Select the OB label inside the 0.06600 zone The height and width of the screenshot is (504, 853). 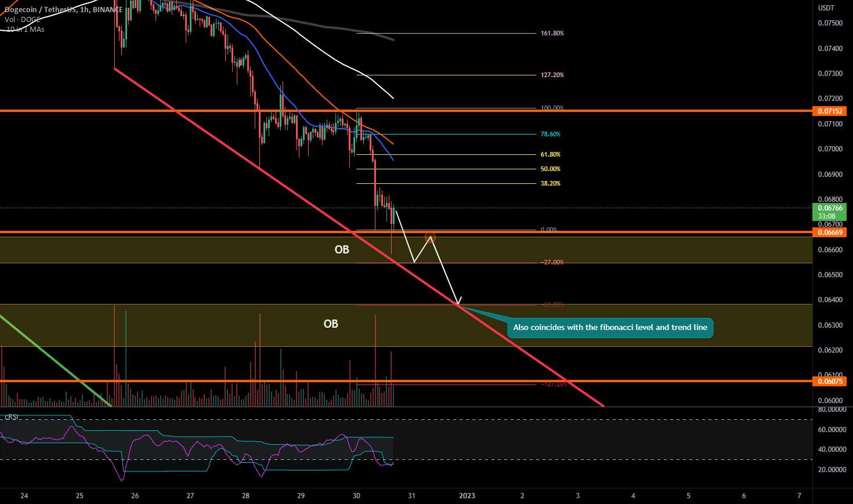click(342, 249)
